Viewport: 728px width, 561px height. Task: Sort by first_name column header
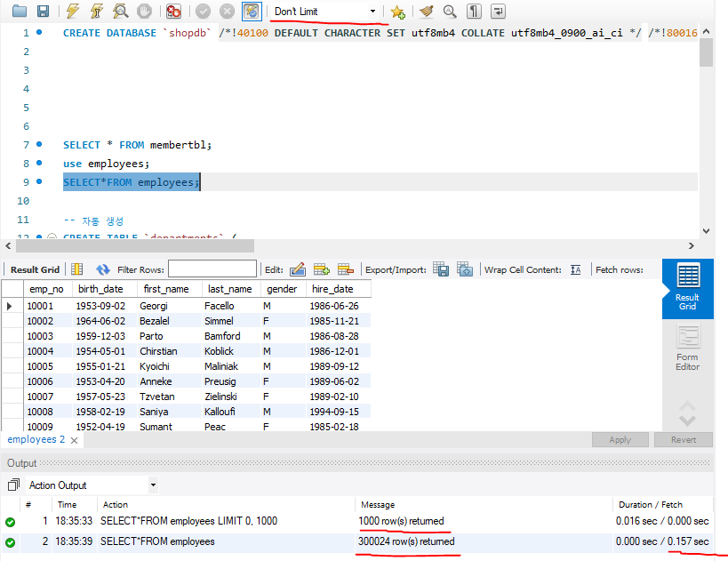(x=166, y=289)
